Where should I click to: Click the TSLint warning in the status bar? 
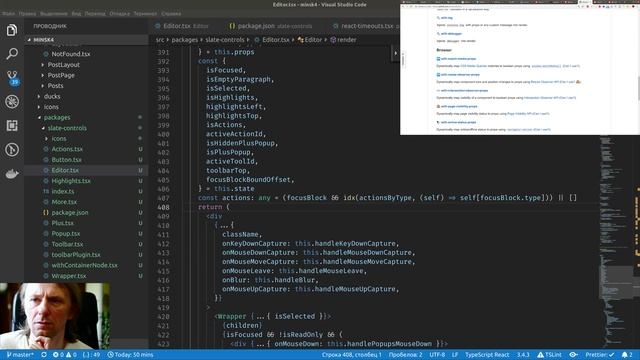click(x=549, y=355)
